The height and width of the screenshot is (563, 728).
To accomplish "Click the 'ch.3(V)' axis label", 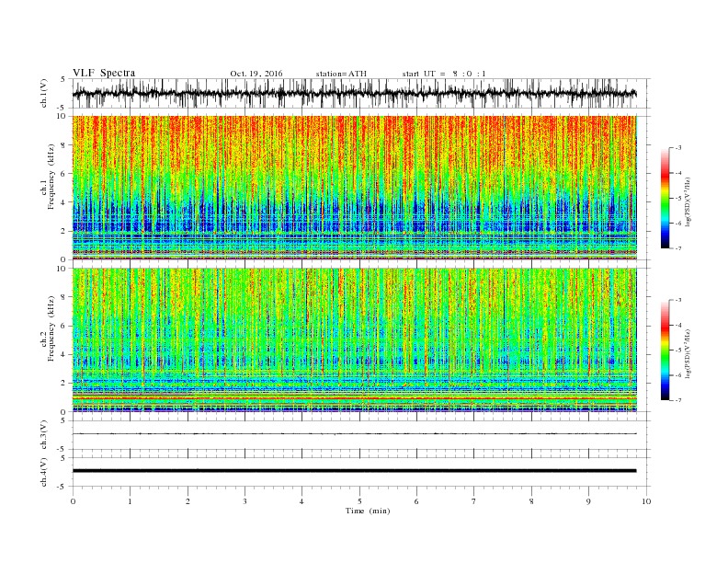I will [x=44, y=435].
